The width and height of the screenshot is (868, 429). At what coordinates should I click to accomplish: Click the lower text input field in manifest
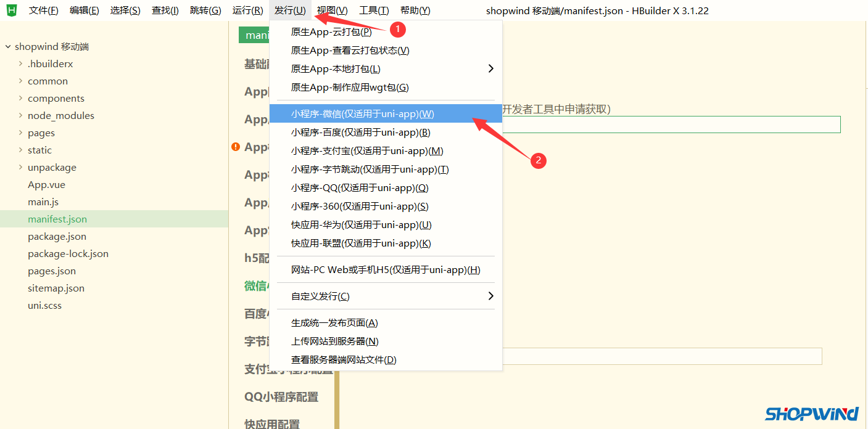point(662,356)
